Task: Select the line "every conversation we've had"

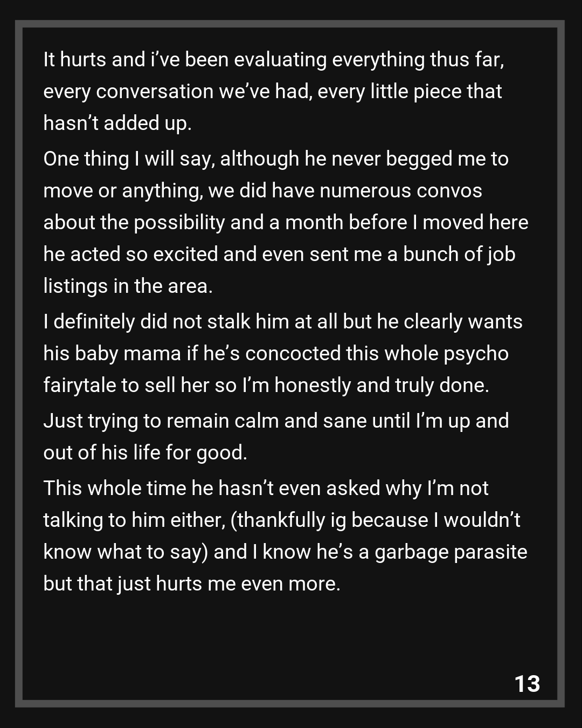Action: [272, 91]
